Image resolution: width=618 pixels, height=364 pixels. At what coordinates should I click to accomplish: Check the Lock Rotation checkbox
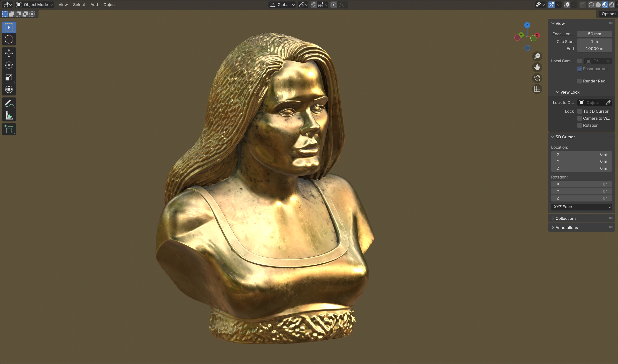[580, 125]
